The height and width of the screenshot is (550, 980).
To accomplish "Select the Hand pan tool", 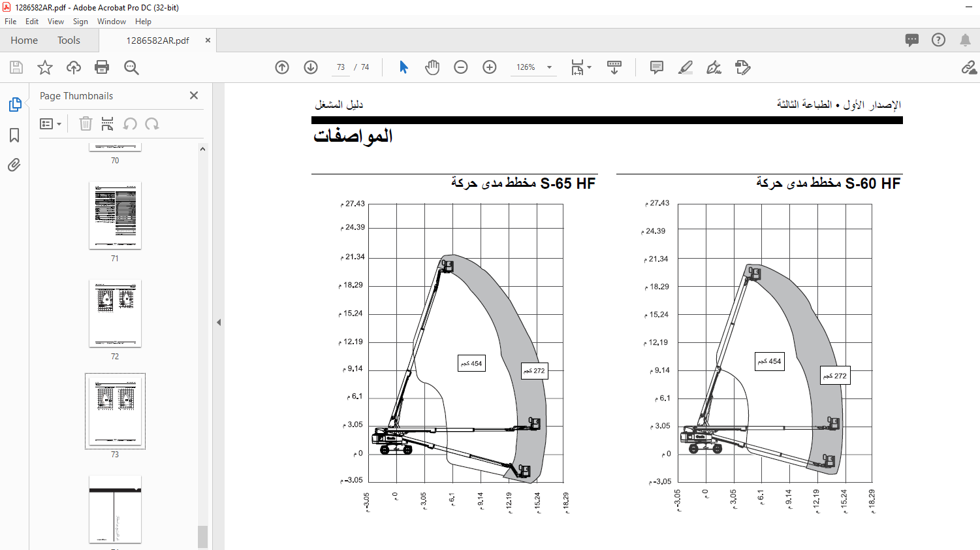I will 432,67.
